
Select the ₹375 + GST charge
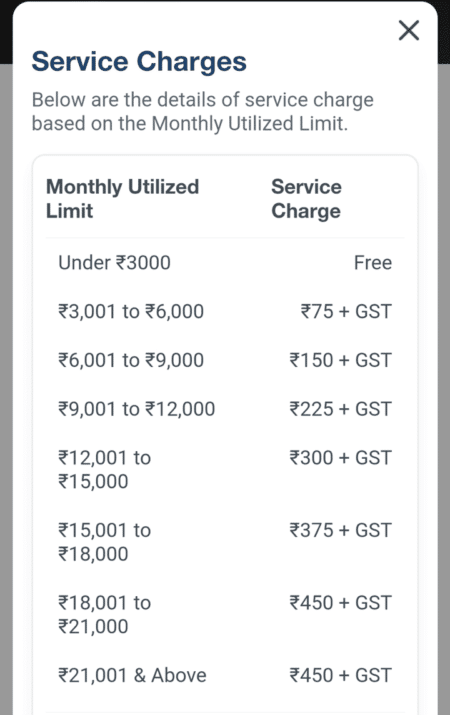click(341, 530)
